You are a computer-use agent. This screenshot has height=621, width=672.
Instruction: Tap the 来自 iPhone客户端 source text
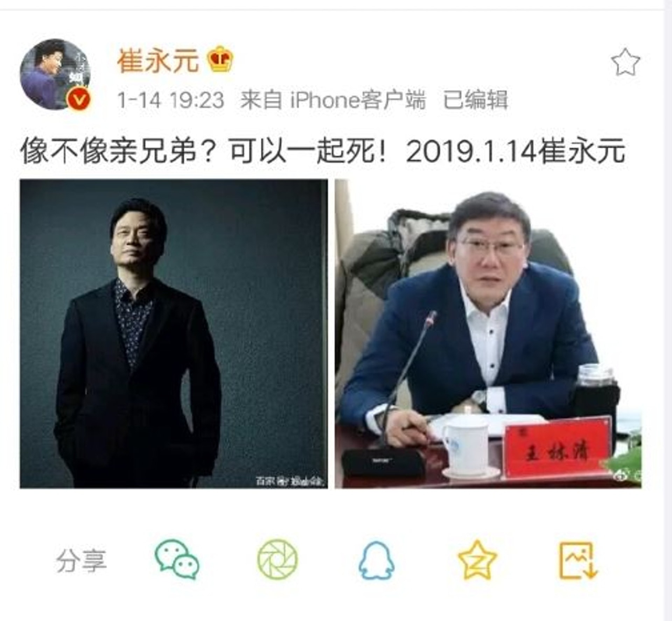coord(333,100)
